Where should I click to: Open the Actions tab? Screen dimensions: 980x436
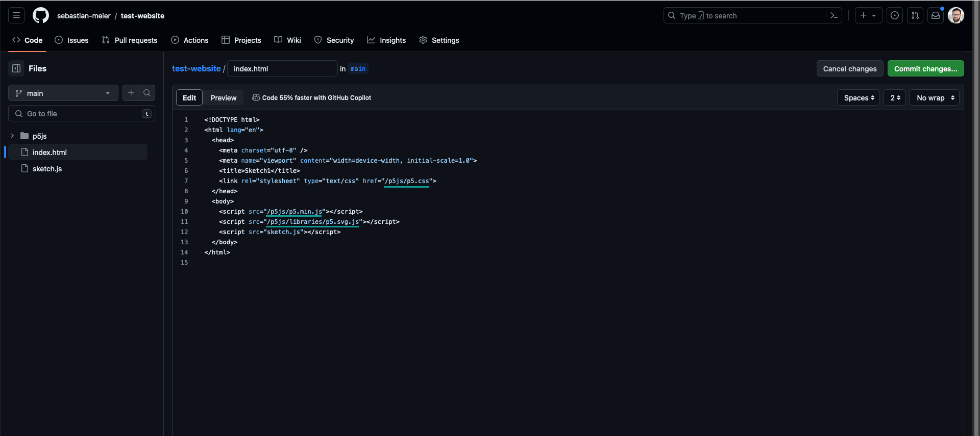pos(190,40)
